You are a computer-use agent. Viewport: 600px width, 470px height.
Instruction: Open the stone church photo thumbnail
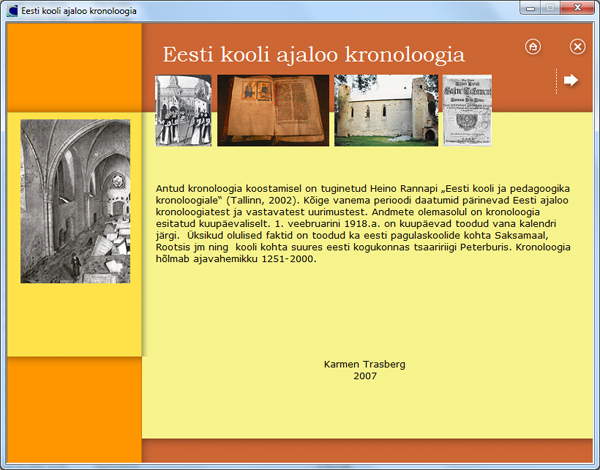point(385,110)
